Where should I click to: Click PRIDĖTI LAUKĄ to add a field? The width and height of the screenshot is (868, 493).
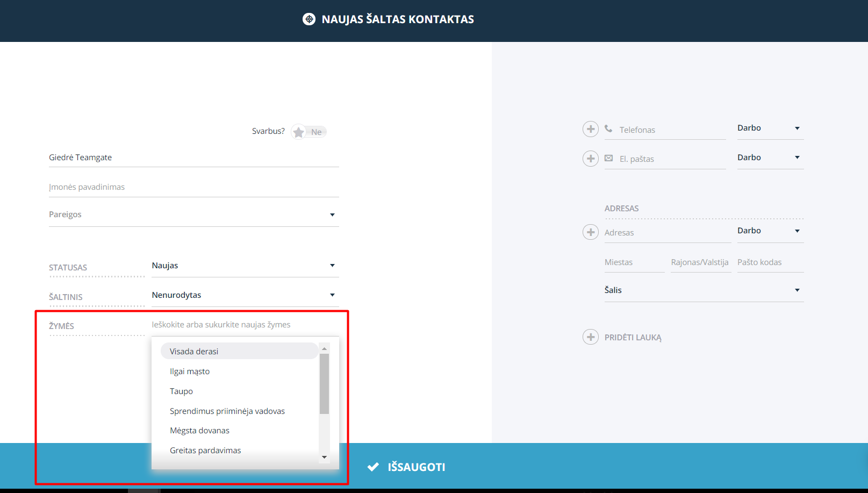point(633,338)
